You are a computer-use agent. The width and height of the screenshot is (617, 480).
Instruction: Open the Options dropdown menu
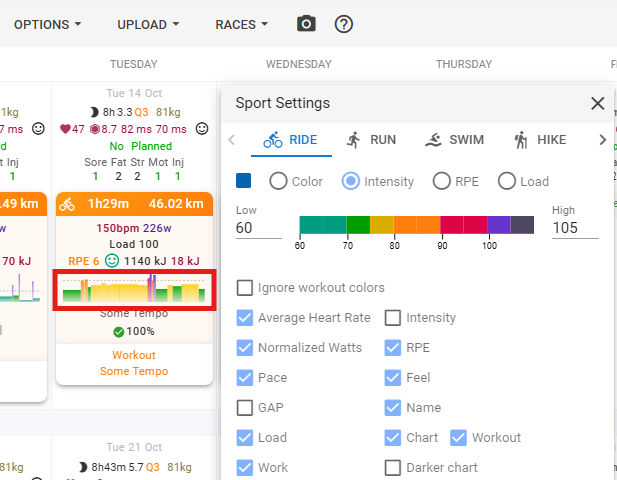click(47, 24)
